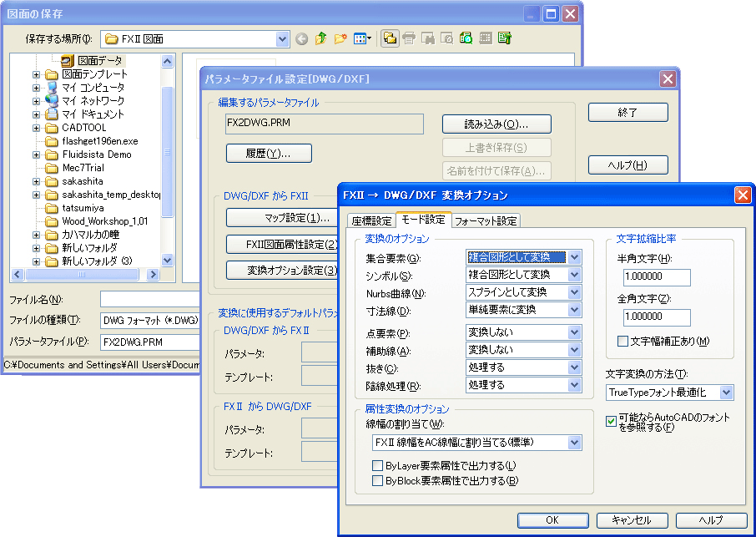Toggle ByLayer要素属性で出力する checkbox
Viewport: 756px width, 537px height.
[x=378, y=465]
